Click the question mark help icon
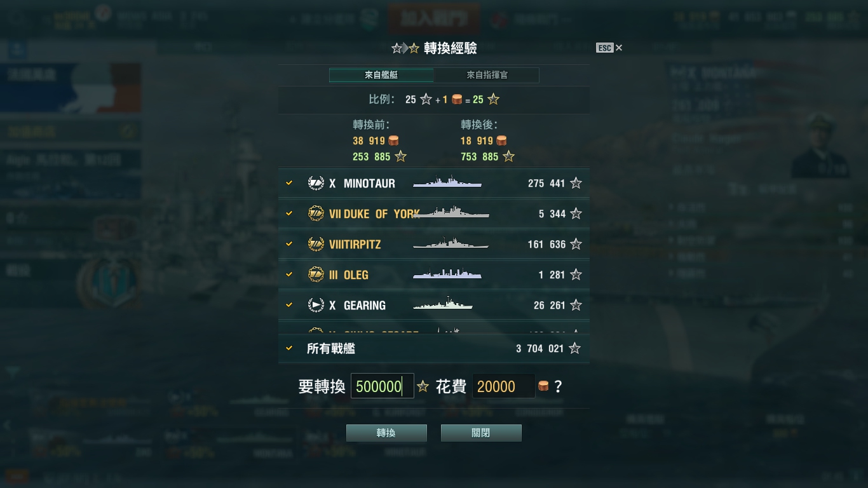 (558, 386)
